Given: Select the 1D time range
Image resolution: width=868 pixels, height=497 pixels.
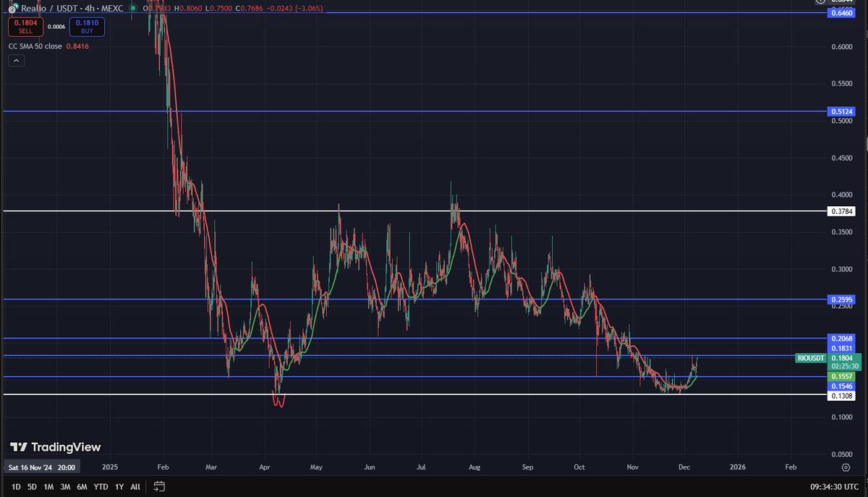Looking at the screenshot, I should point(16,487).
